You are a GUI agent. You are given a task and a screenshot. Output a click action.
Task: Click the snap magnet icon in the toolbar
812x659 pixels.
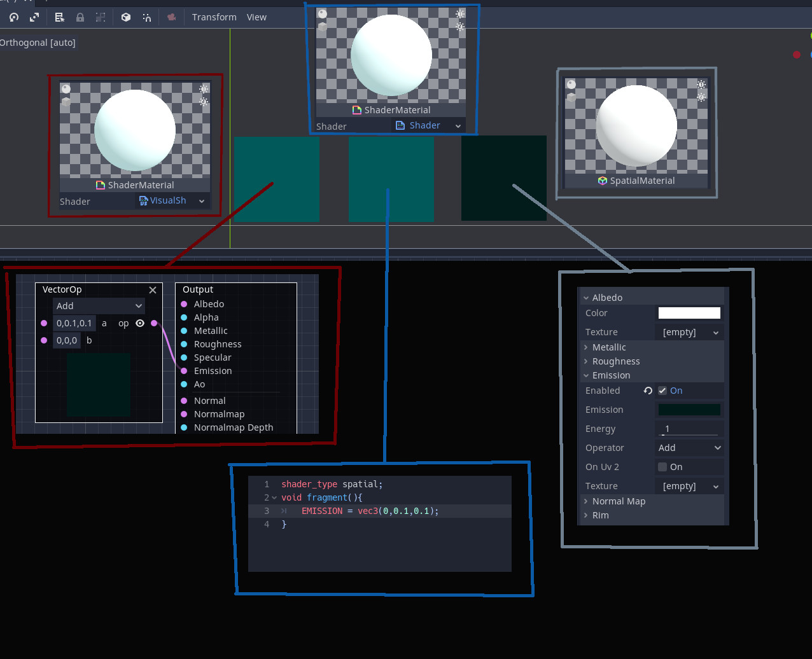147,17
